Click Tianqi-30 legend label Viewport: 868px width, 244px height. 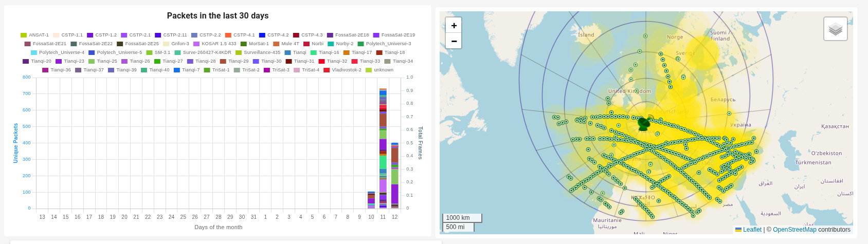tap(272, 61)
